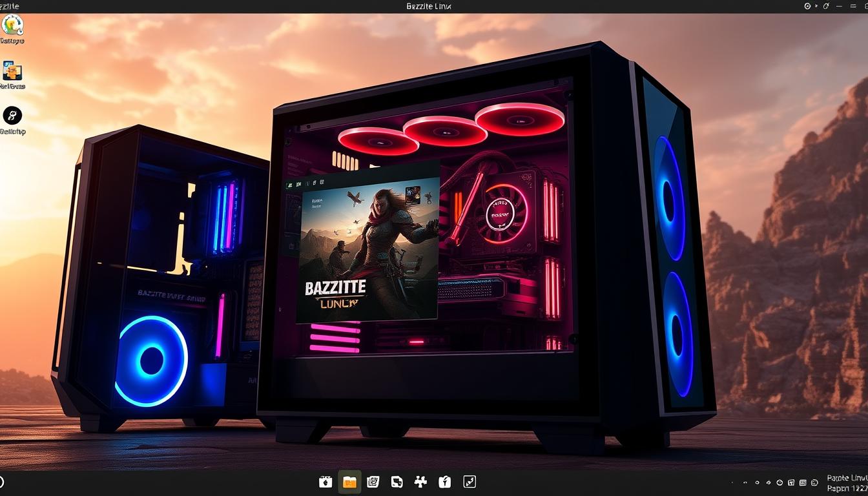
Task: Open the orange folder icon in the taskbar
Action: coord(349,482)
